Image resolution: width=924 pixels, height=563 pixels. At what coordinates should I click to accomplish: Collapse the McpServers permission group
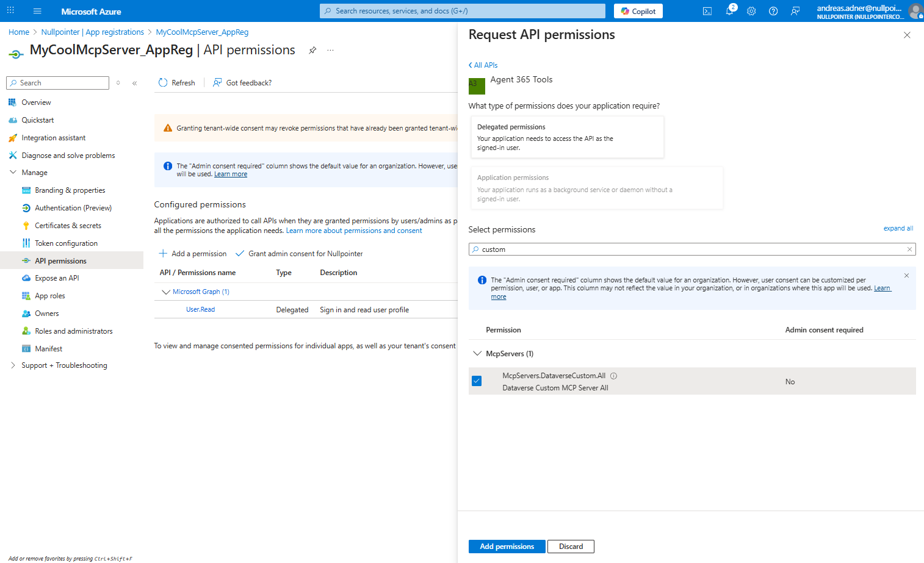point(477,354)
